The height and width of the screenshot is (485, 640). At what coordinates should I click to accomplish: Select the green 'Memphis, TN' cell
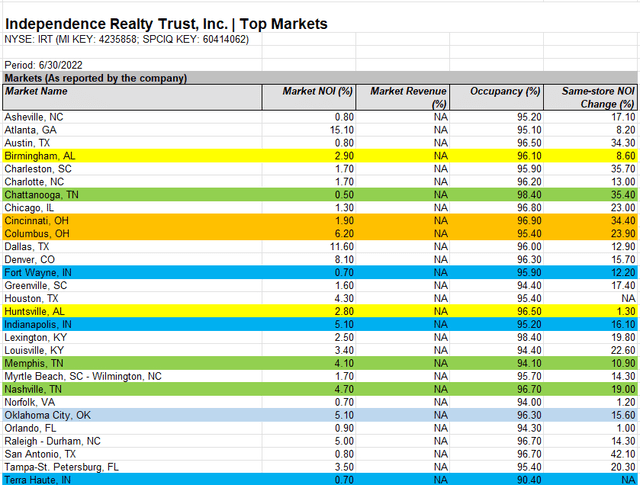coord(132,363)
